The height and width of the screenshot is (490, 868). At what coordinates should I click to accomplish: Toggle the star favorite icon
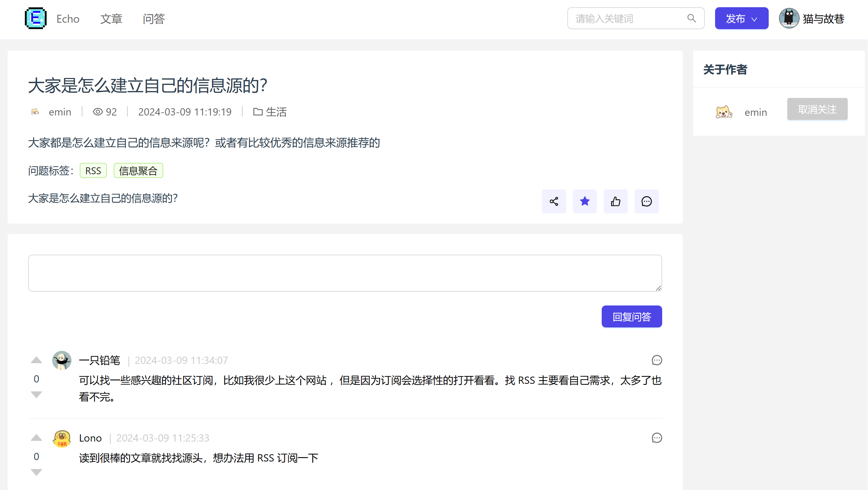(585, 201)
